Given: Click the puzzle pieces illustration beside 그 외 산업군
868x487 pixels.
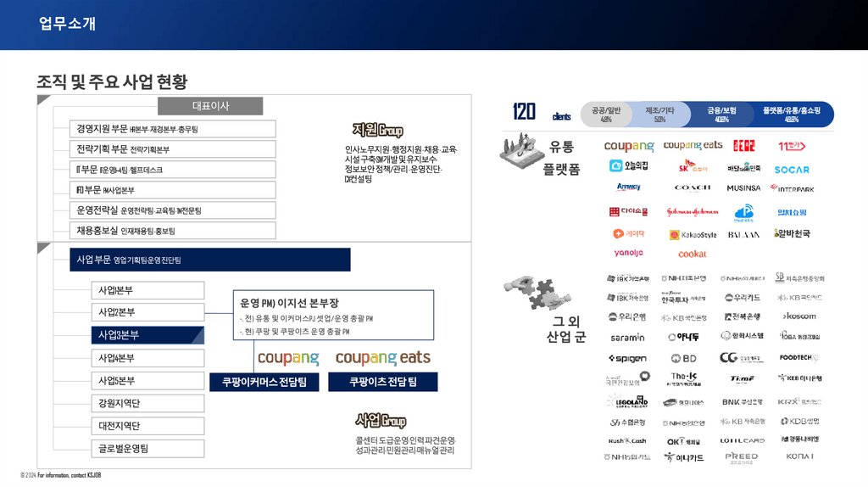Looking at the screenshot, I should (536, 293).
